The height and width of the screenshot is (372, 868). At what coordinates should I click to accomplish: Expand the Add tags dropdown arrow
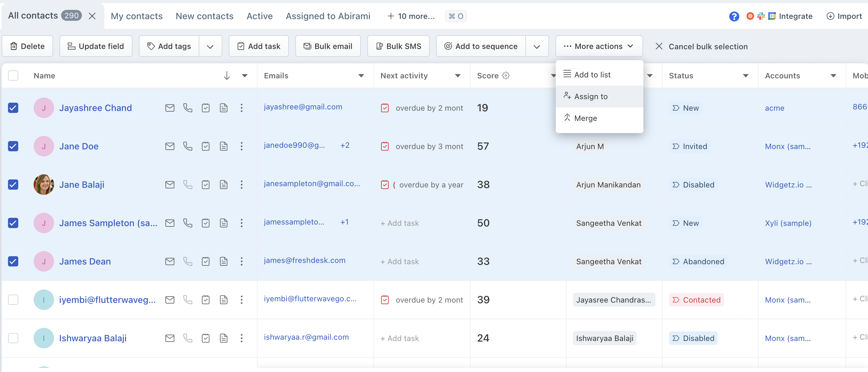210,46
